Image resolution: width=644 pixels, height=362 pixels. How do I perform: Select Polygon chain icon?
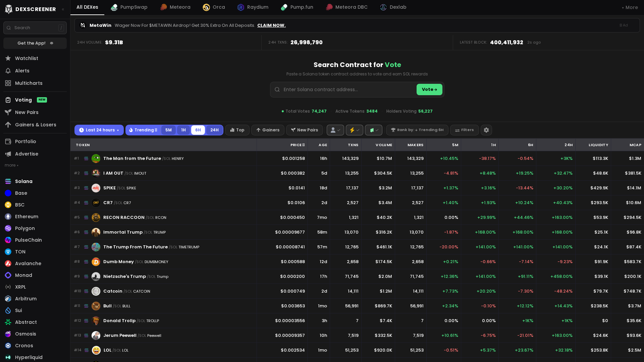click(x=8, y=228)
